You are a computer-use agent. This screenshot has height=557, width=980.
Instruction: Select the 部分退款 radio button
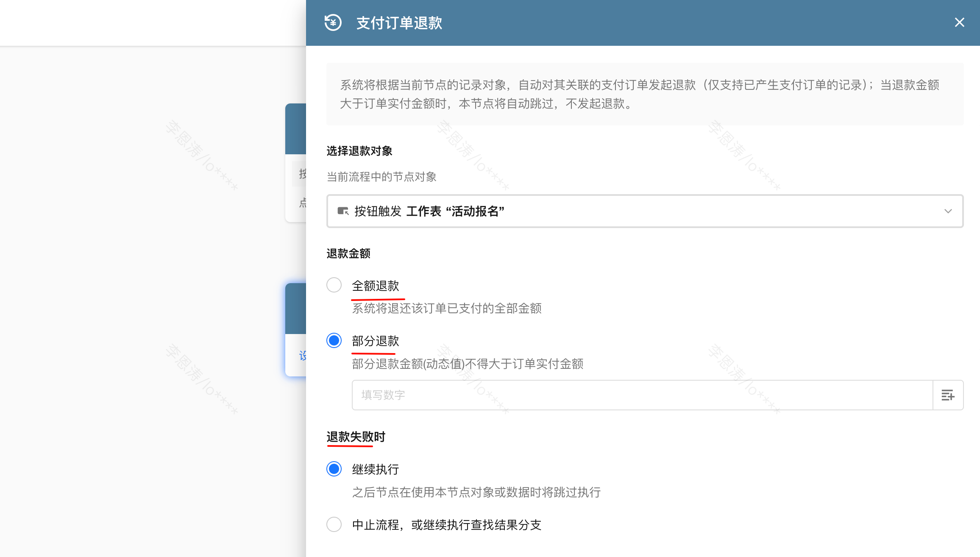pyautogui.click(x=334, y=340)
